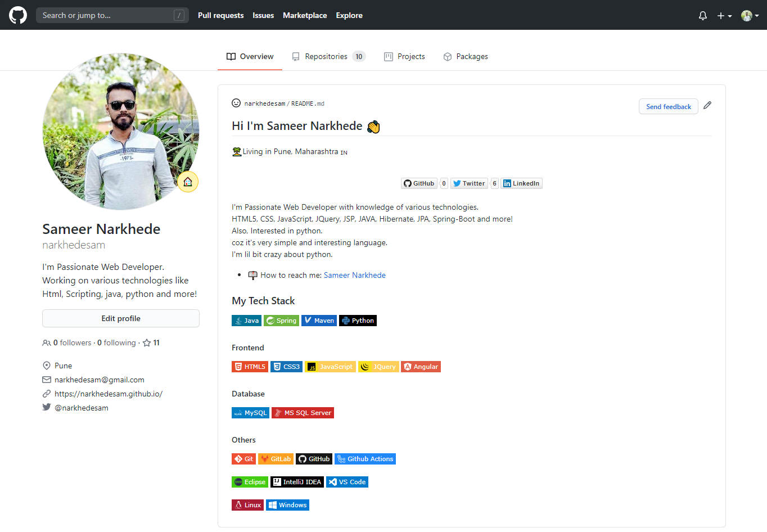Click the JQuery badge
This screenshot has width=767, height=532.
(x=378, y=367)
